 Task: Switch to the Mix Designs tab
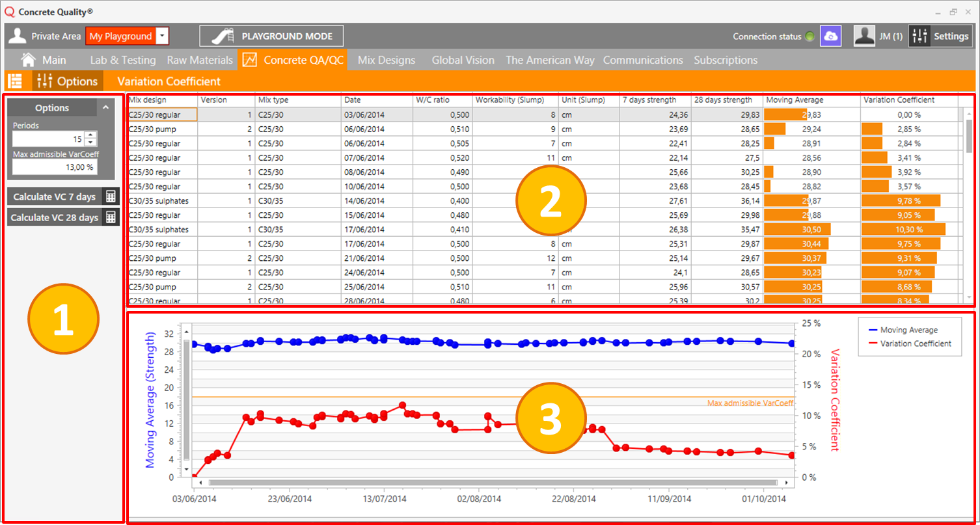(386, 60)
